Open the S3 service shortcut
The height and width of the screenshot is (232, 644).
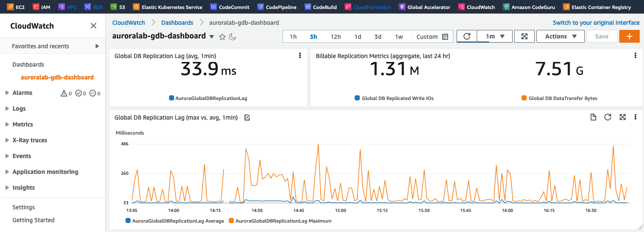tap(118, 7)
